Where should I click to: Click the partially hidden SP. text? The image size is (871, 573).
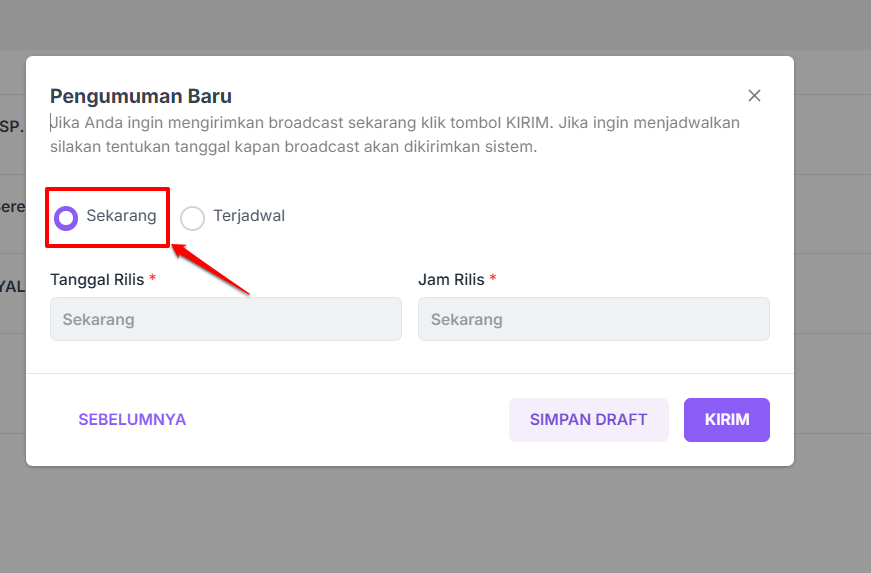tap(11, 127)
